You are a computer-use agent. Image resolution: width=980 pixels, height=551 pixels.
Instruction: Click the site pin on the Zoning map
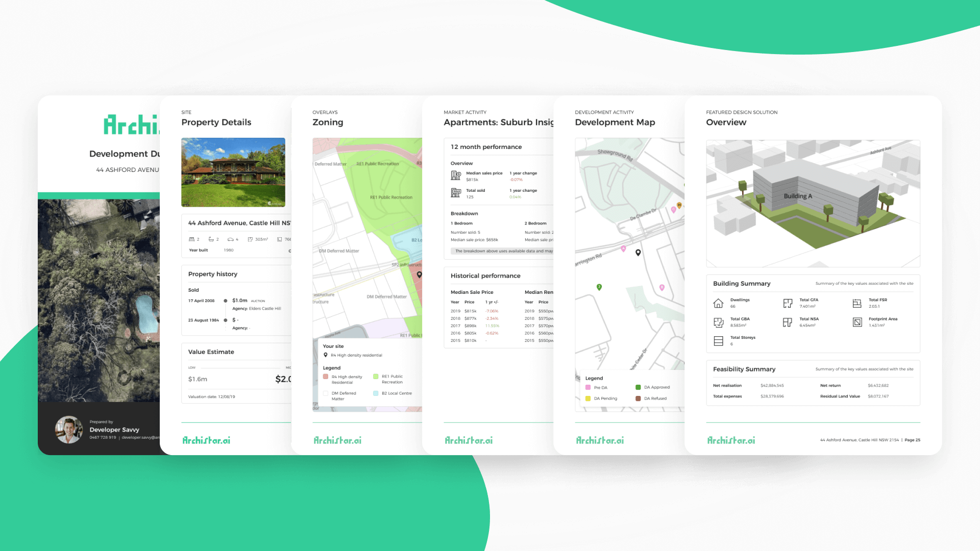pos(420,274)
